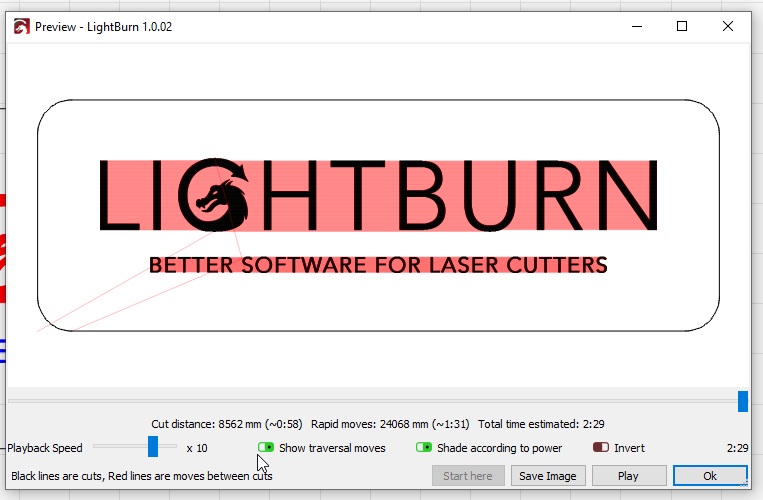Click the LIGHTBURN logo in preview canvas

(379, 195)
